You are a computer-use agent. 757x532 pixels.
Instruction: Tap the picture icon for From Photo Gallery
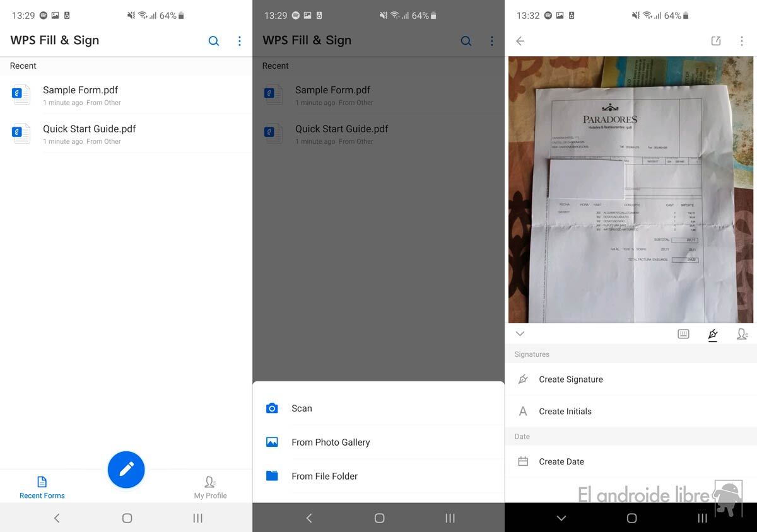[272, 442]
